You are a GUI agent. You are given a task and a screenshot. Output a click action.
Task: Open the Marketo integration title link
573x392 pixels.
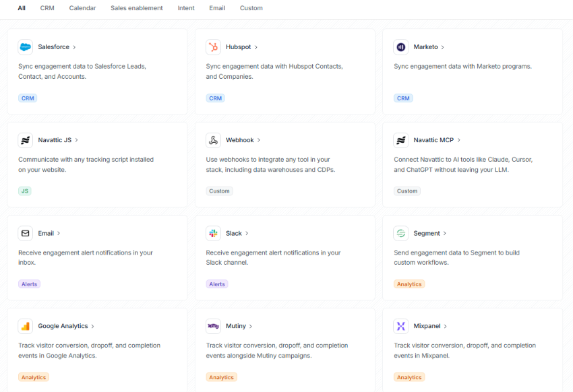point(426,47)
